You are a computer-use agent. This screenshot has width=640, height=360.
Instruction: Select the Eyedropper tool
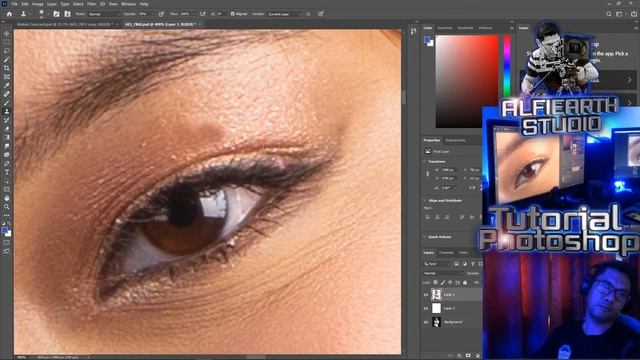click(7, 85)
